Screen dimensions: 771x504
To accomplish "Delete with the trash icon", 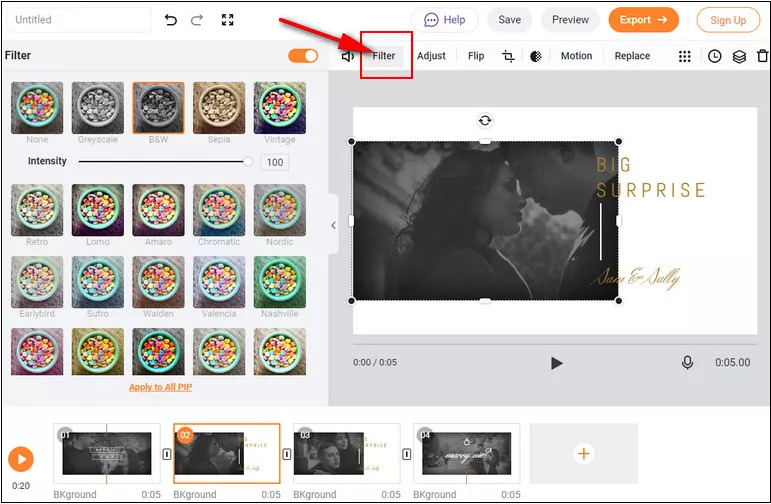I will pos(763,56).
